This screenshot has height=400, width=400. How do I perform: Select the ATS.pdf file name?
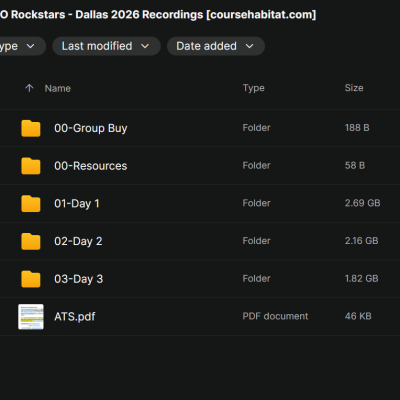75,317
